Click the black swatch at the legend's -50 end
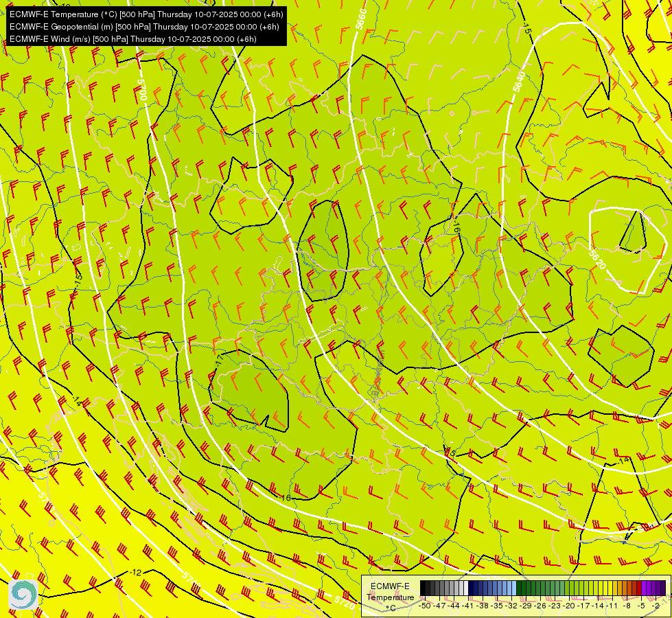Image resolution: width=672 pixels, height=618 pixels. pyautogui.click(x=423, y=588)
